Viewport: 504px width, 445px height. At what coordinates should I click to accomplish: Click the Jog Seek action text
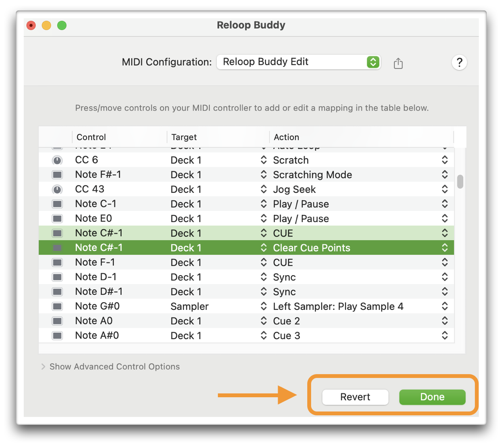tap(294, 190)
